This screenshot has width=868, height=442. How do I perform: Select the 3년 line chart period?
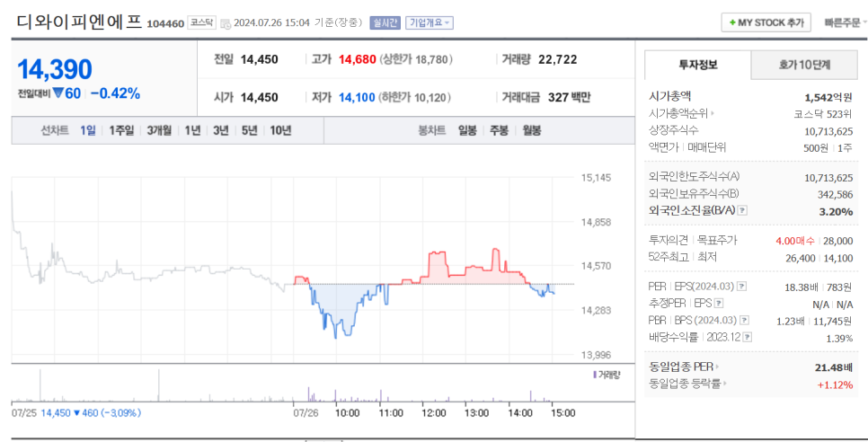click(221, 130)
